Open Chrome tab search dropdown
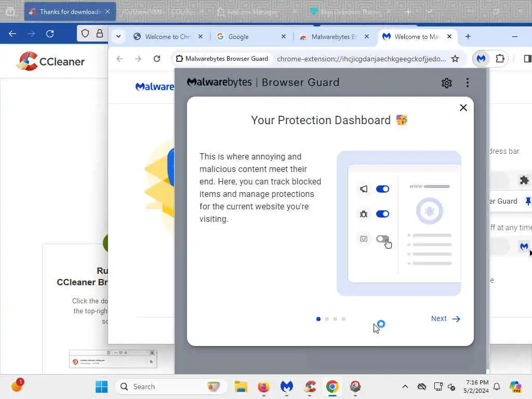Screen dimensions: 532x399 pyautogui.click(x=118, y=36)
